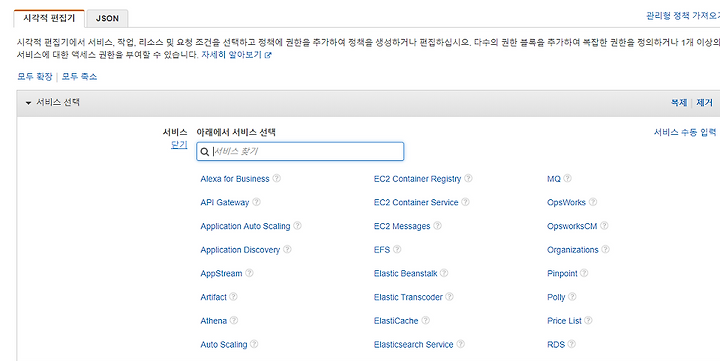Click help icon next to Alexa for Business
This screenshot has width=720, height=361.
[x=276, y=178]
